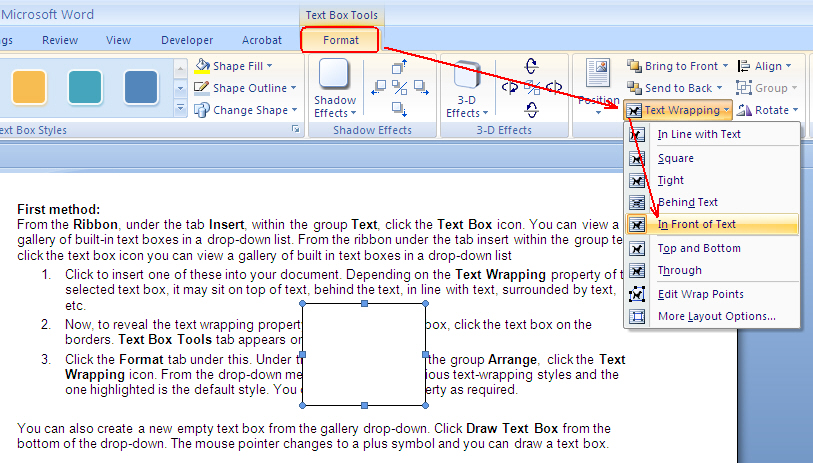Open the Align dropdown
The image size is (813, 463).
click(765, 66)
